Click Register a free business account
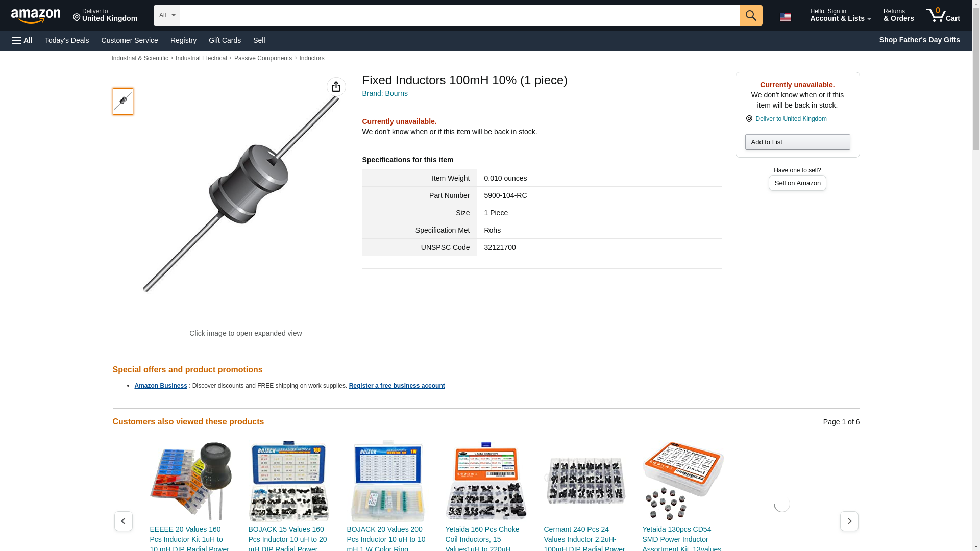This screenshot has height=551, width=980. coord(397,386)
